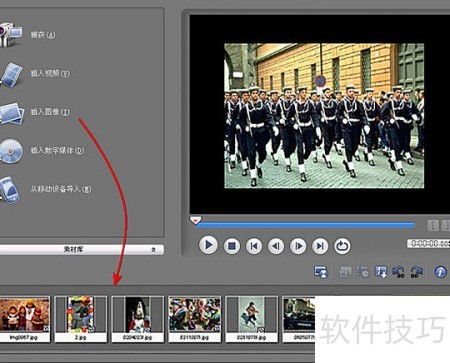Click the rotate left 90 degrees icon
This screenshot has height=363, width=450.
coord(398,272)
